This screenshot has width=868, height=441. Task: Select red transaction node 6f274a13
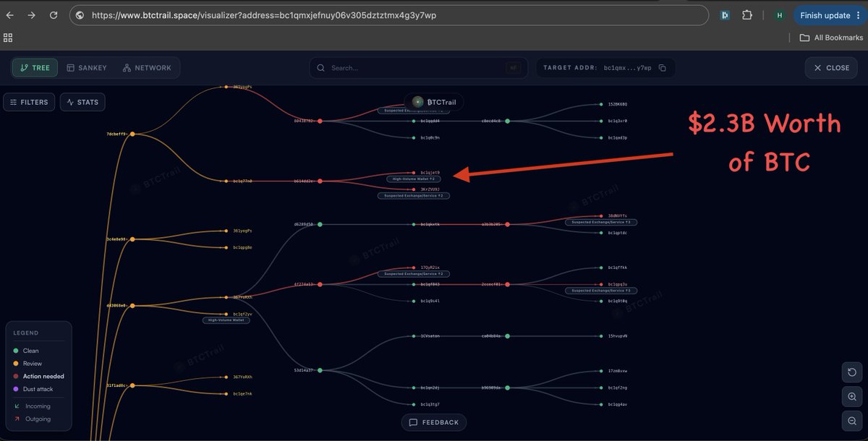320,284
